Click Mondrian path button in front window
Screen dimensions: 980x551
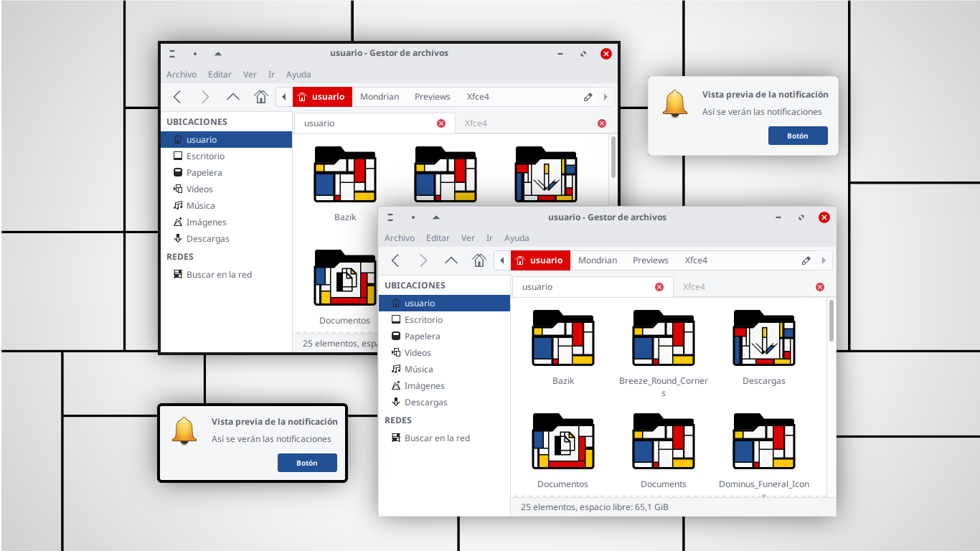coord(598,260)
